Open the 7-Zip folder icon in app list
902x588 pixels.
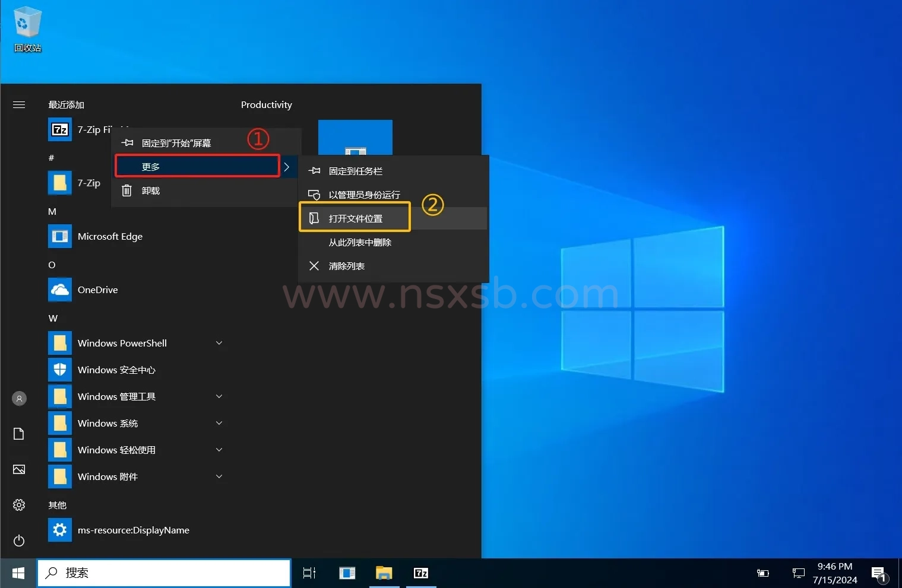point(60,183)
